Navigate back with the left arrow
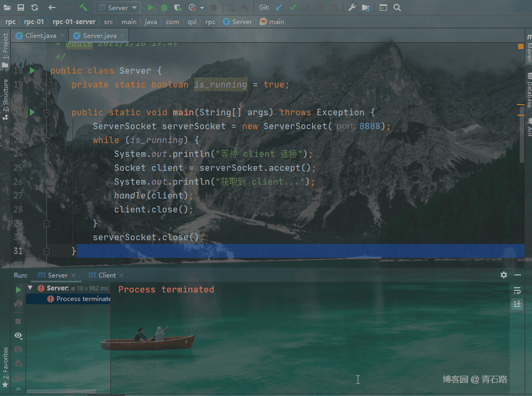 click(52, 7)
